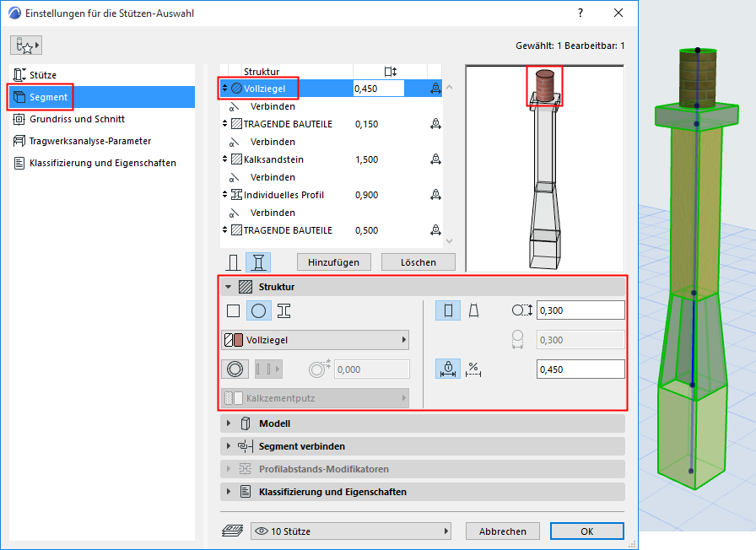Image resolution: width=756 pixels, height=550 pixels.
Task: Confirm settings with the OK button
Action: click(586, 531)
